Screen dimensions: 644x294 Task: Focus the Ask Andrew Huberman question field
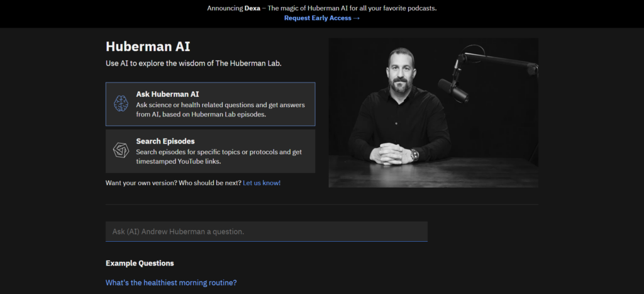click(266, 232)
